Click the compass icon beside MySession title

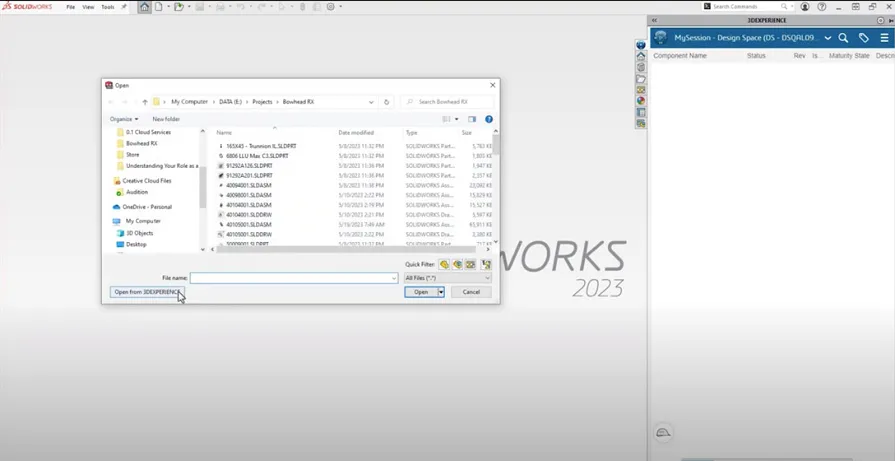pos(661,38)
